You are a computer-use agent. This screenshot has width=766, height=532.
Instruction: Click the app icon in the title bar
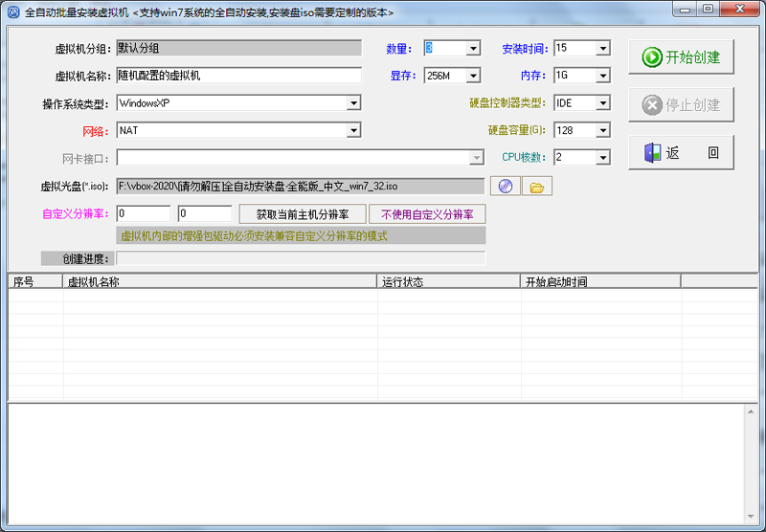[x=13, y=12]
